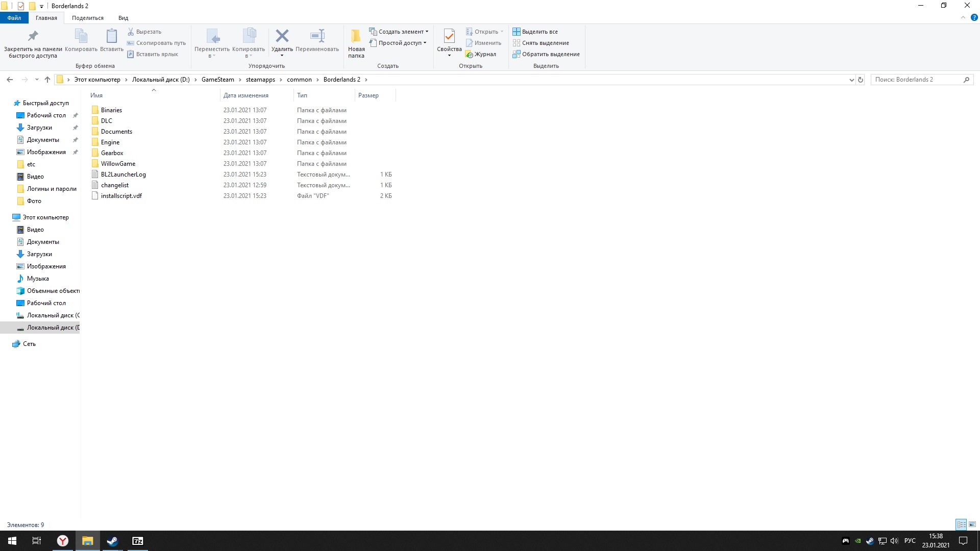980x551 pixels.
Task: Click Cut (Вырезать) in ribbon
Action: [x=144, y=32]
